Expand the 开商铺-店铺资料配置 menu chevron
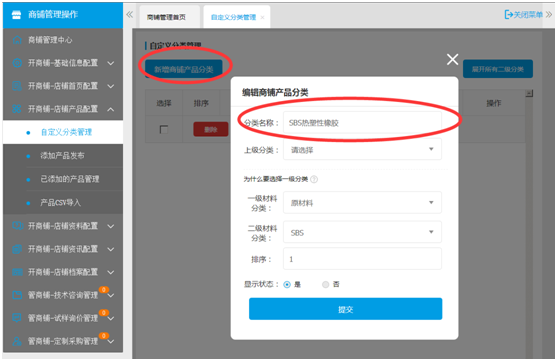The width and height of the screenshot is (557, 361). click(111, 226)
